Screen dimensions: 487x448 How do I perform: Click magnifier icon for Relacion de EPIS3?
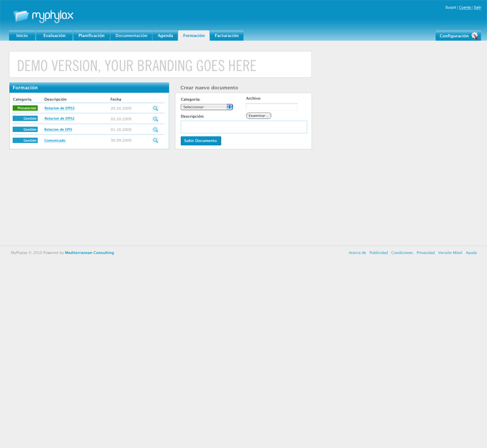[155, 108]
